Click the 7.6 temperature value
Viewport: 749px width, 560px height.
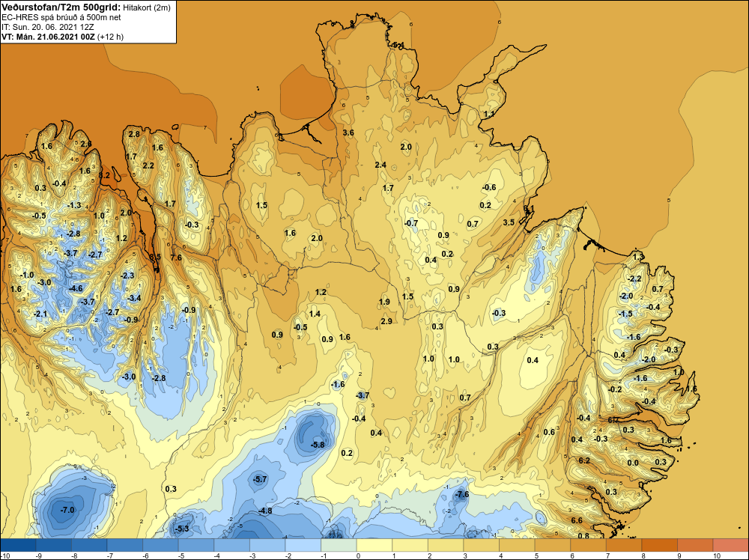[176, 258]
